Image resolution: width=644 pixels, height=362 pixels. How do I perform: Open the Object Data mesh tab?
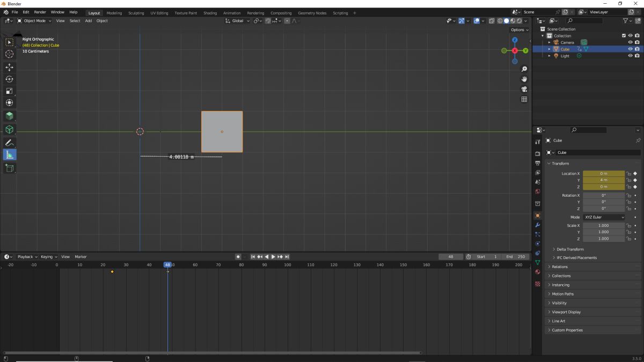pyautogui.click(x=538, y=262)
